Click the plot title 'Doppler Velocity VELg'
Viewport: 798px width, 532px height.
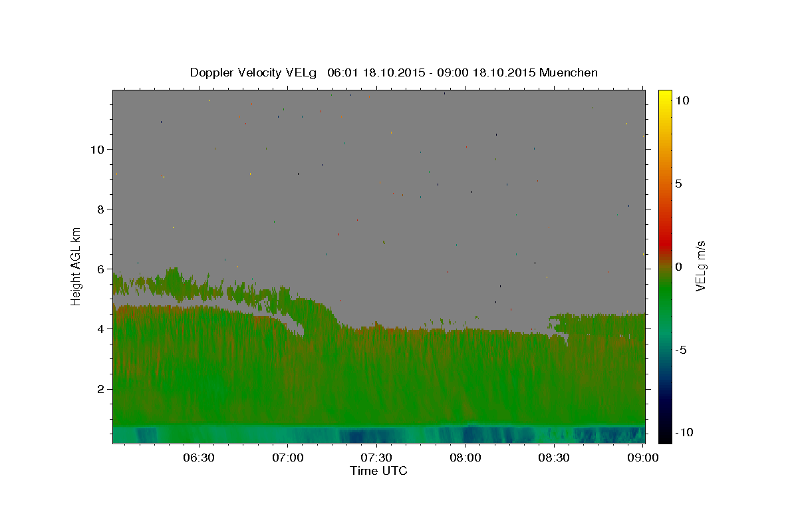[254, 72]
